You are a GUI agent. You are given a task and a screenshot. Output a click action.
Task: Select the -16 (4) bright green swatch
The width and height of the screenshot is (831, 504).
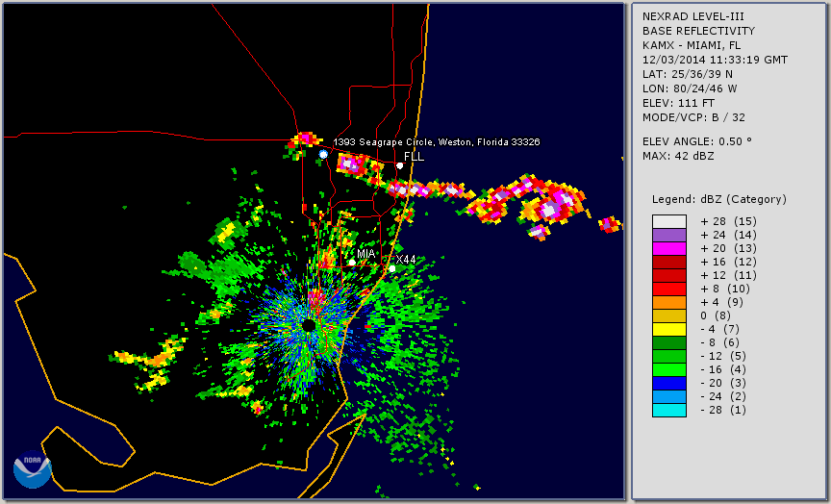pyautogui.click(x=669, y=370)
